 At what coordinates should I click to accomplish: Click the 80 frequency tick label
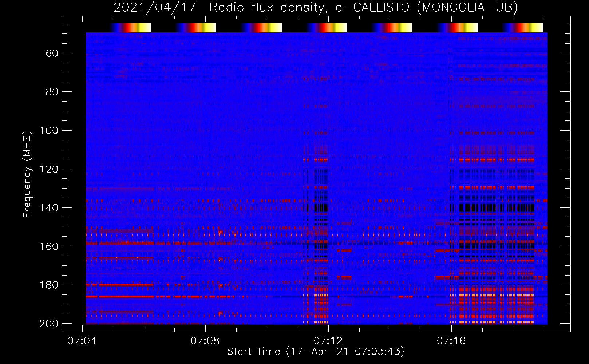coord(52,92)
